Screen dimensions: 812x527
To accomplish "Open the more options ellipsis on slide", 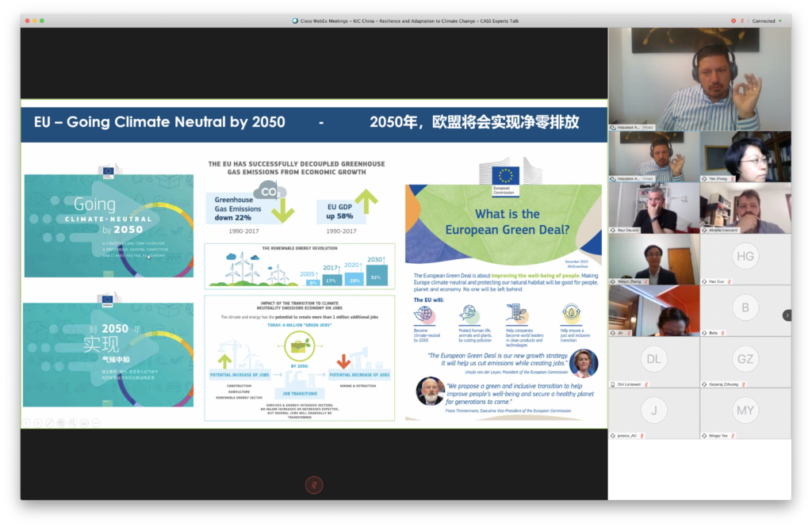I will coord(96,423).
